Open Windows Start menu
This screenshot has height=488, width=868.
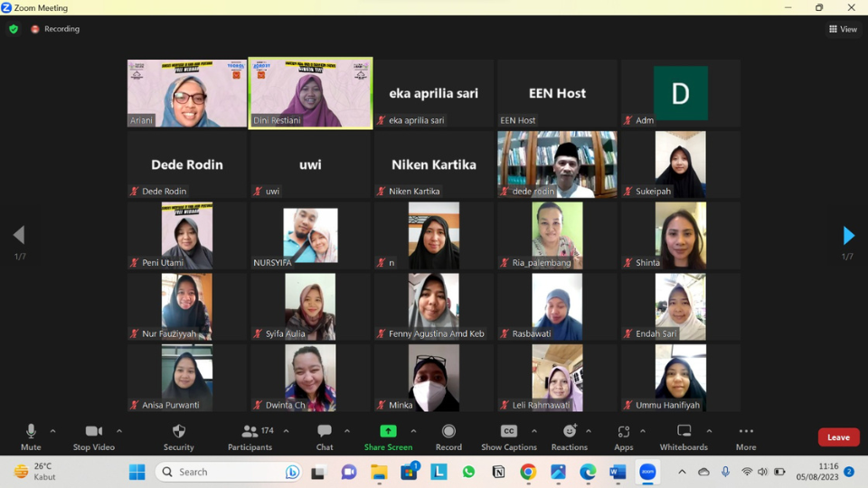coord(137,472)
